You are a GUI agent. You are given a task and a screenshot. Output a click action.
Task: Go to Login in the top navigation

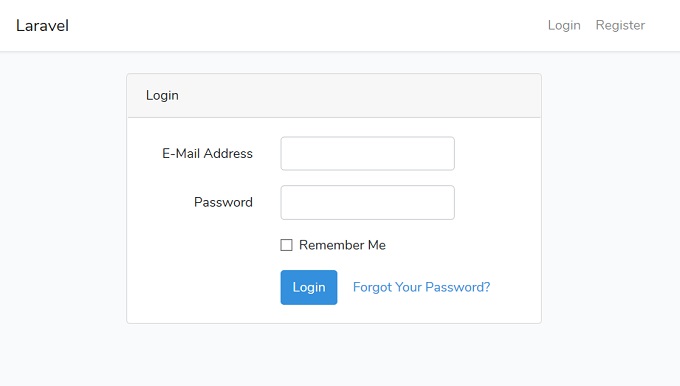pyautogui.click(x=564, y=25)
